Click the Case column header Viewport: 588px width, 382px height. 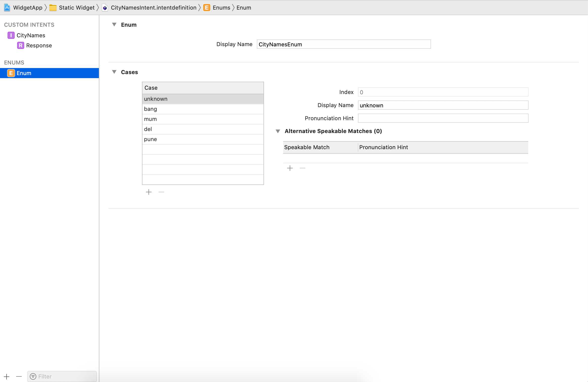coord(203,88)
